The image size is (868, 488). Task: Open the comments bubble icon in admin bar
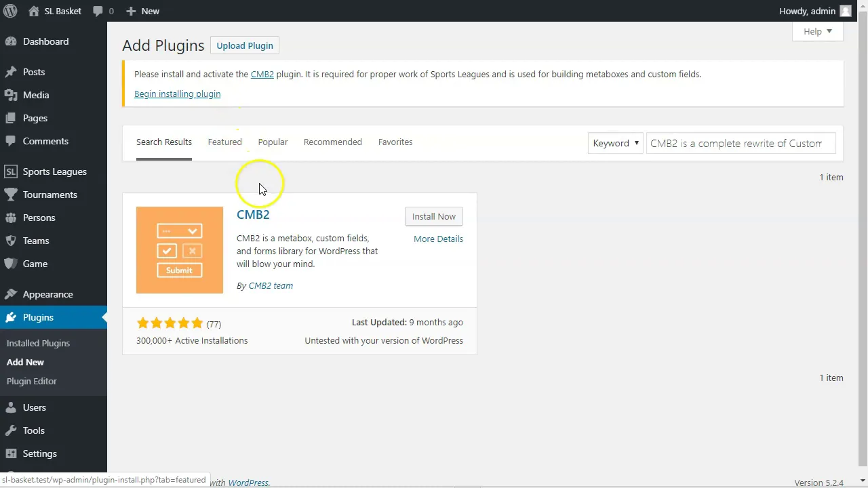coord(98,11)
